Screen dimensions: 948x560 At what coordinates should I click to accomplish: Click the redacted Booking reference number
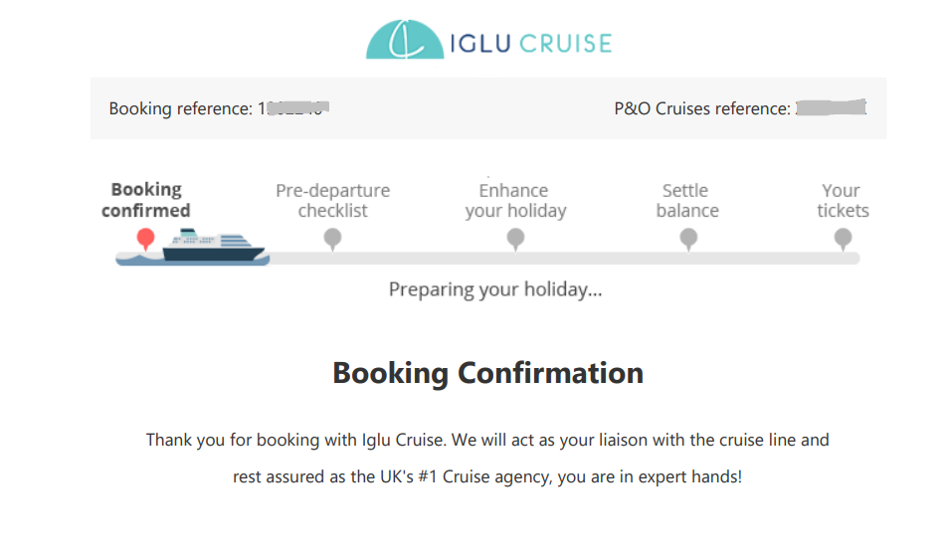(x=294, y=108)
